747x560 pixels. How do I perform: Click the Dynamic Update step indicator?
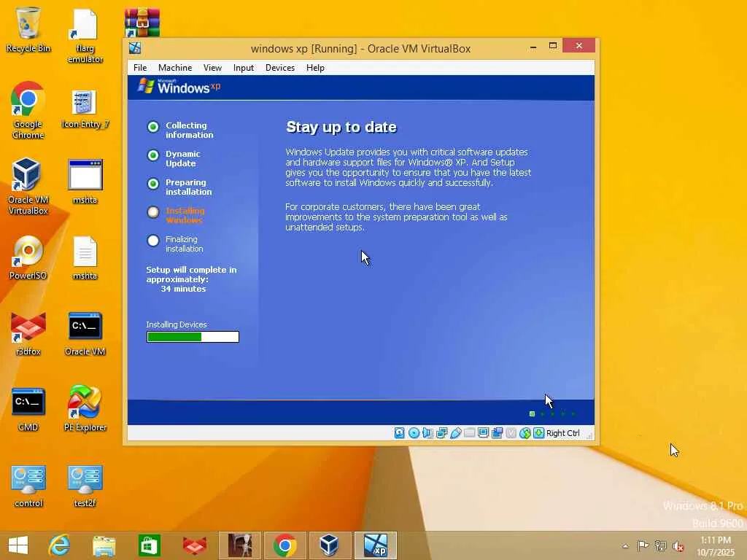[153, 155]
